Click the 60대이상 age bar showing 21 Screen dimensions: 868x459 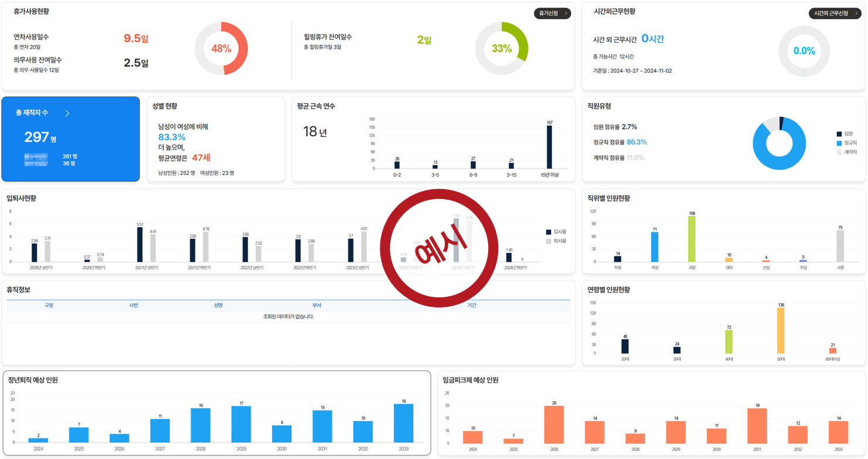tap(833, 351)
